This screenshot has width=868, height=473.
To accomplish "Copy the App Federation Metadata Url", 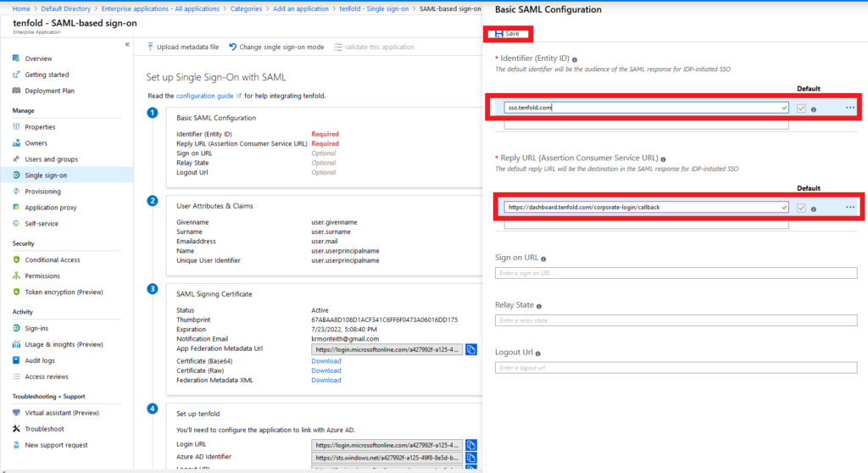I will point(471,349).
